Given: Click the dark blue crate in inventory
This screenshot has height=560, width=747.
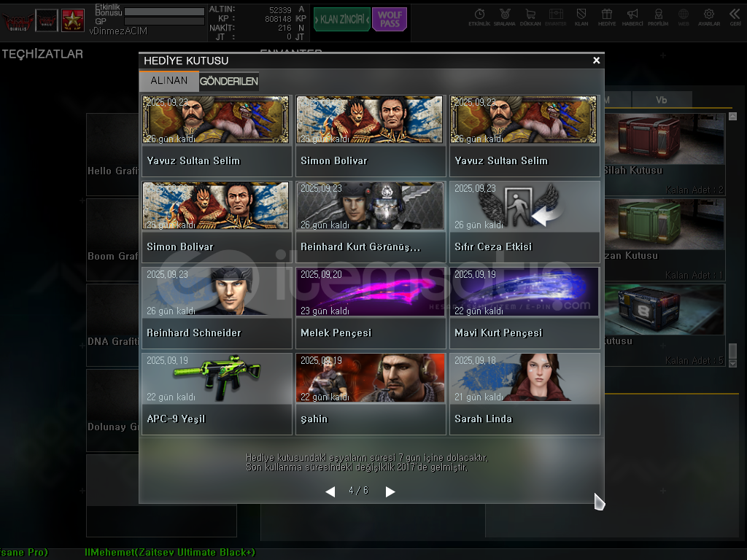Looking at the screenshot, I should pyautogui.click(x=665, y=310).
